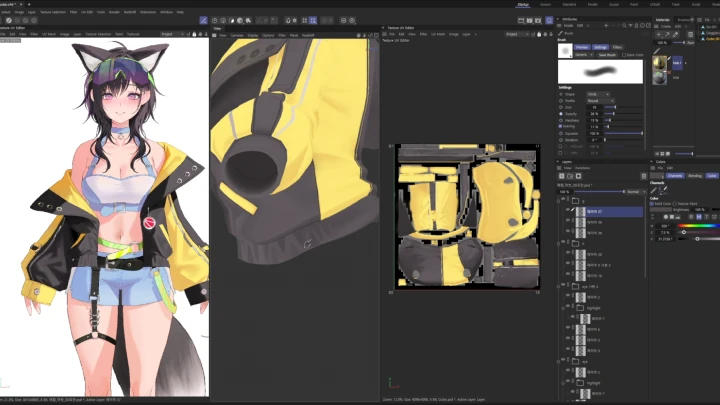Screen dimensions: 720x405
Task: Adjust the brush Size slider
Action: pyautogui.click(x=623, y=107)
